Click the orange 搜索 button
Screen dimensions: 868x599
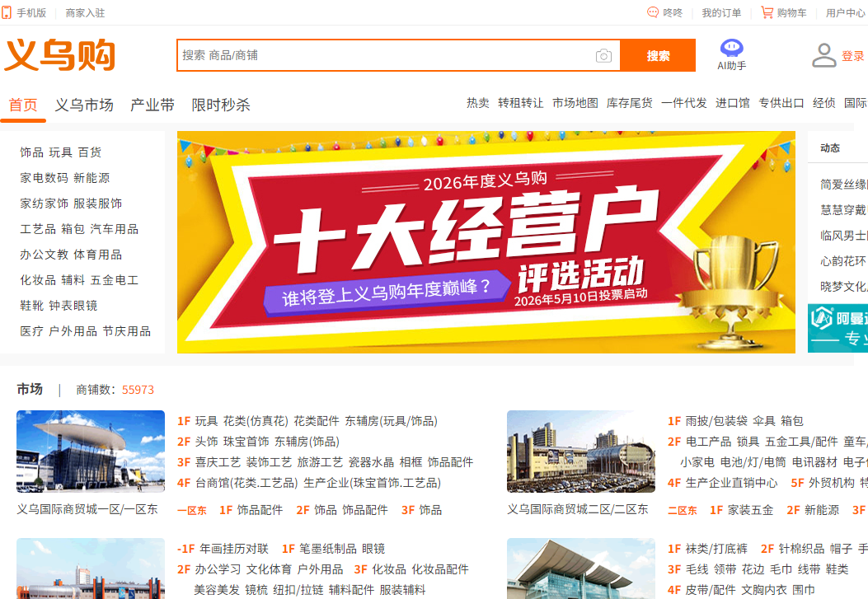[x=658, y=55]
